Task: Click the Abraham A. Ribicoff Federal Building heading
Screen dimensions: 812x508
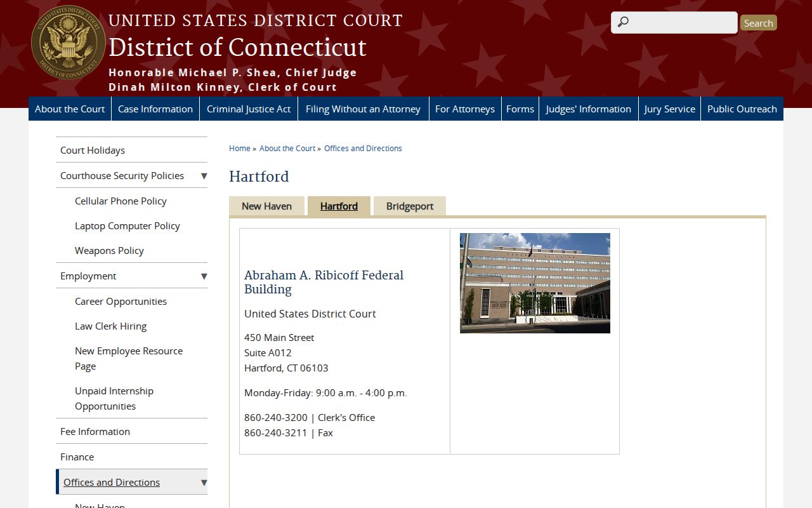Action: (324, 282)
